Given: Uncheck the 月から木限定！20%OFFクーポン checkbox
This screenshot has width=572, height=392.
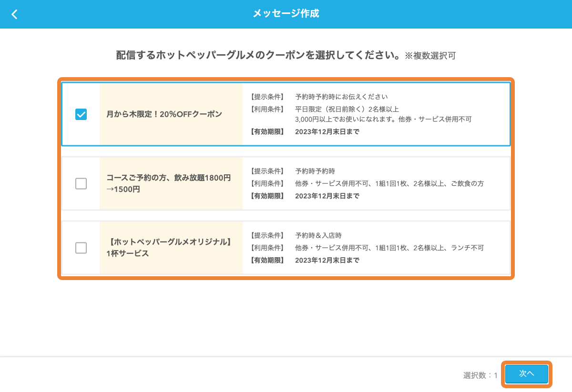Looking at the screenshot, I should 81,114.
